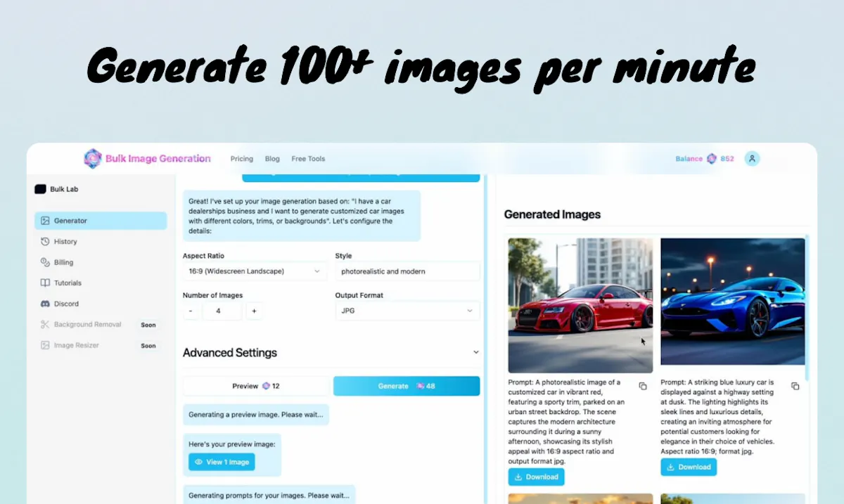
Task: Click 'Generating a preview image' message
Action: pos(256,415)
